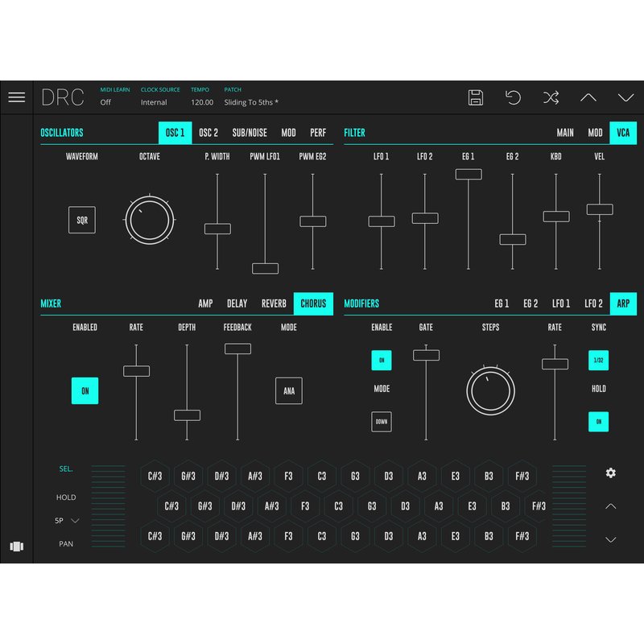Click the P. WIDTH slider handle

pyautogui.click(x=217, y=229)
